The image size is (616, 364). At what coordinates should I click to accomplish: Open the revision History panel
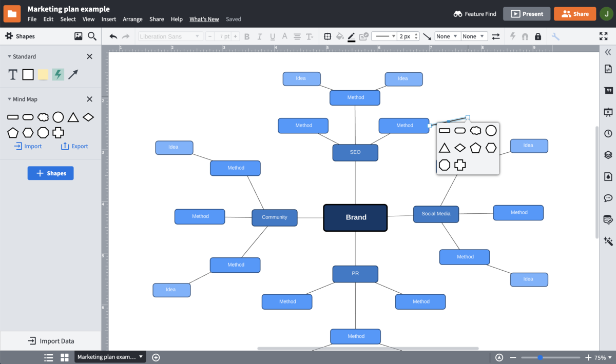(x=608, y=133)
